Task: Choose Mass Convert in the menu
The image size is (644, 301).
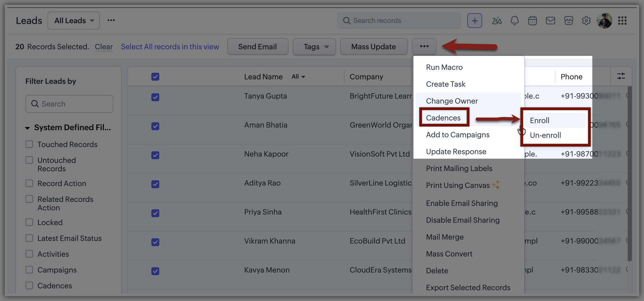Action: [x=449, y=254]
